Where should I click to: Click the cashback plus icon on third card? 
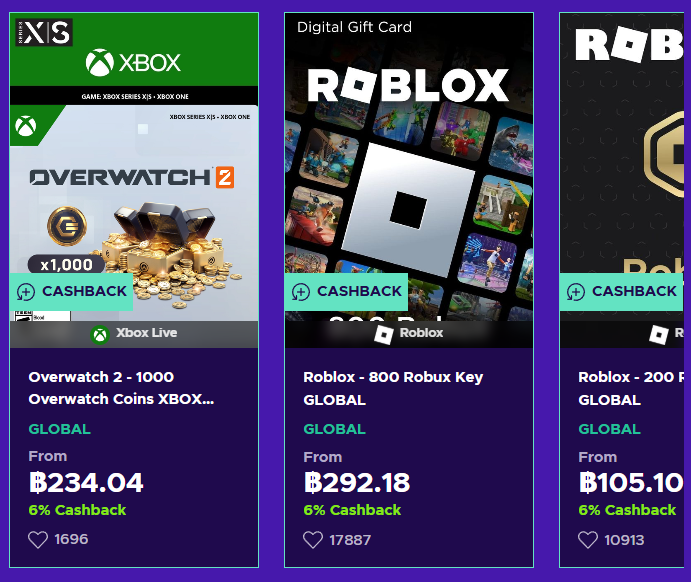(x=576, y=292)
